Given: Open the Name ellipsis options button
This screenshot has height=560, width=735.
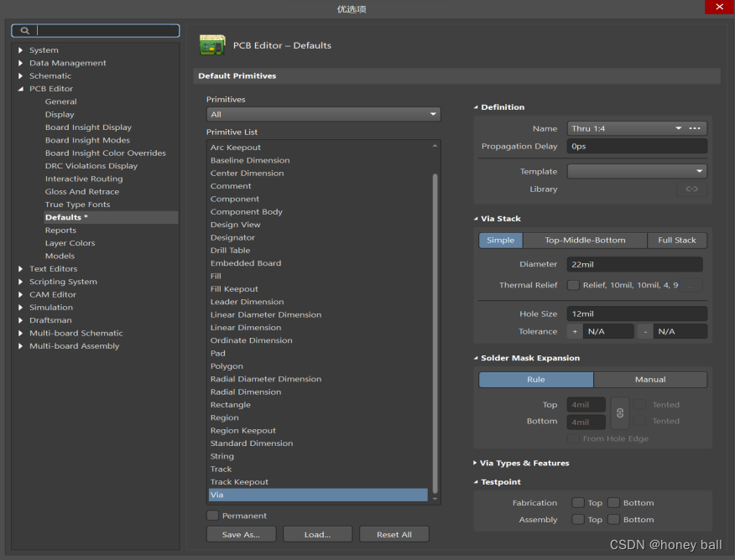Looking at the screenshot, I should (695, 128).
